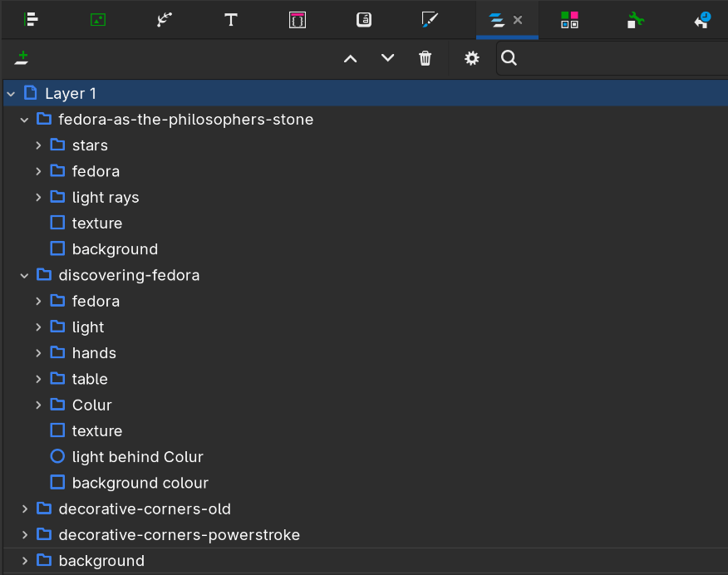Expand decorative-corners-powerstroke group
Viewport: 728px width, 575px height.
(x=25, y=536)
